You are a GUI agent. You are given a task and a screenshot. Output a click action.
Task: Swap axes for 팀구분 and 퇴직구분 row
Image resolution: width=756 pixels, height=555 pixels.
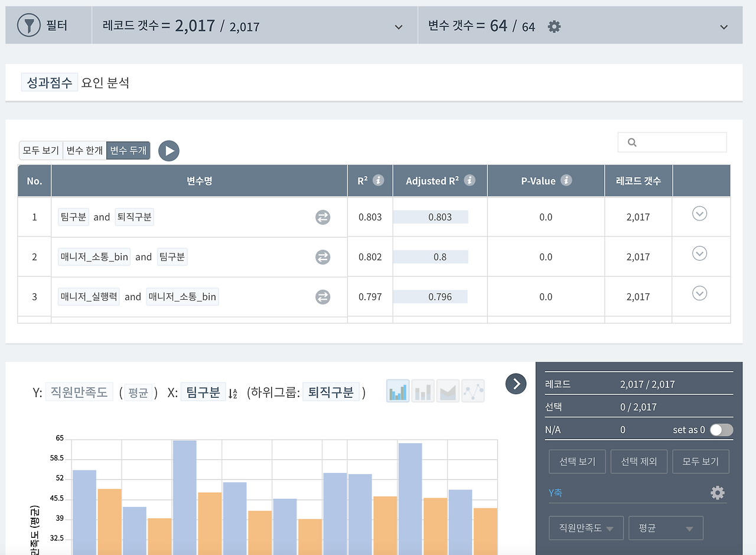pos(322,217)
